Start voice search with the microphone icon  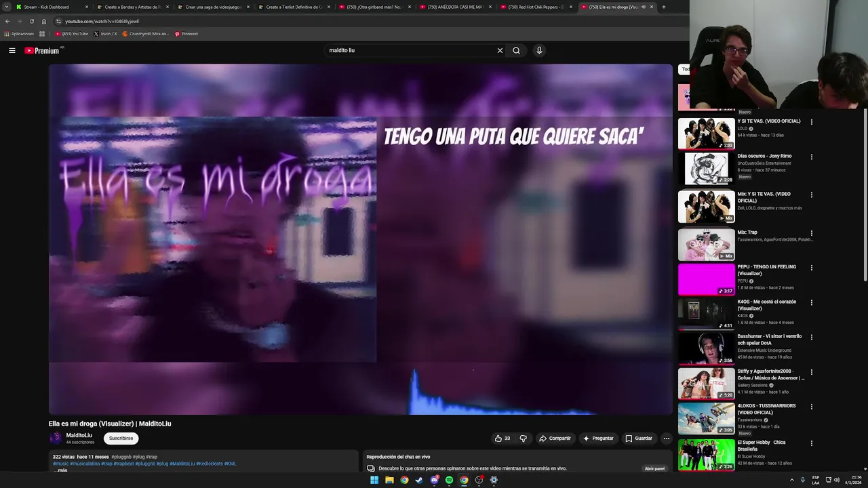539,50
